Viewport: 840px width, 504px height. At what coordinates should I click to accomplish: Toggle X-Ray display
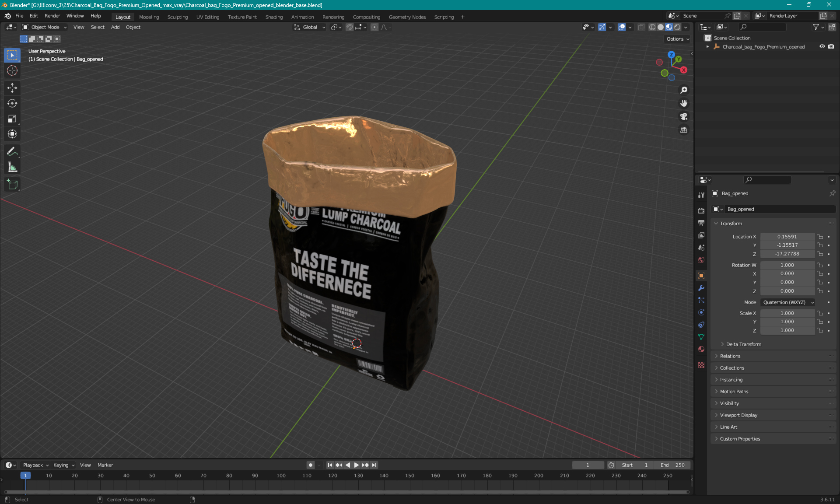coord(641,27)
